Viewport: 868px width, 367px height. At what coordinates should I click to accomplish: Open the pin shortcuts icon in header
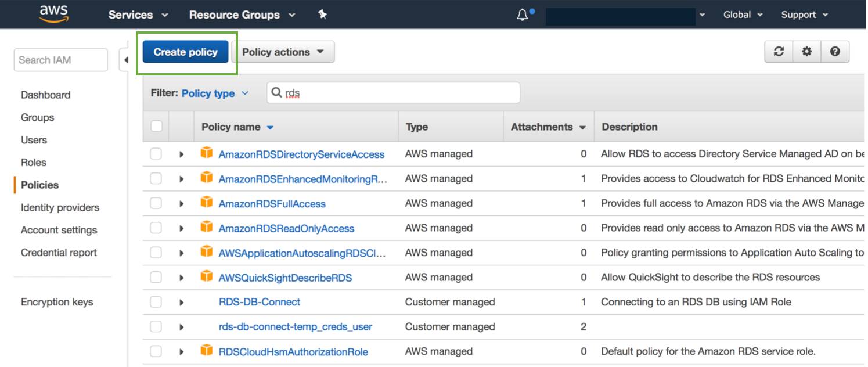(x=323, y=15)
